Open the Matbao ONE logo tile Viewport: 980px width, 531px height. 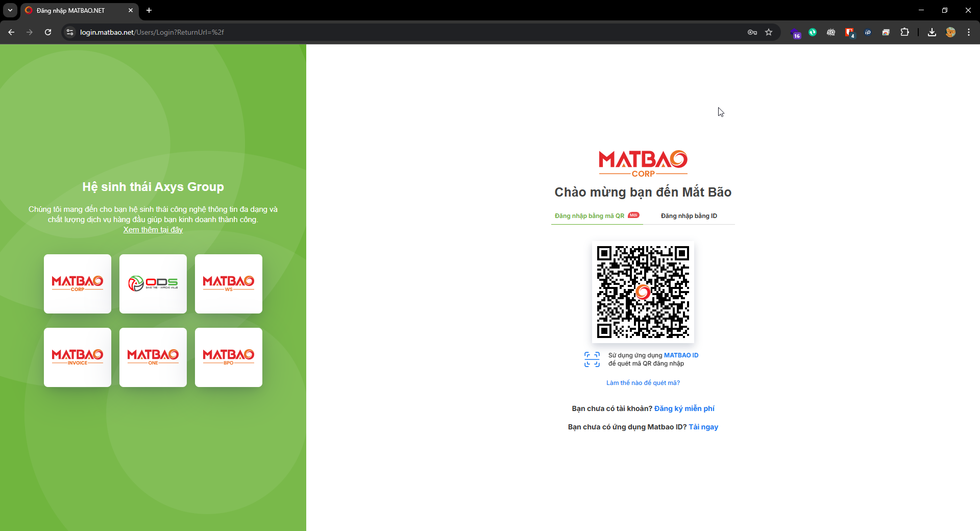coord(153,357)
